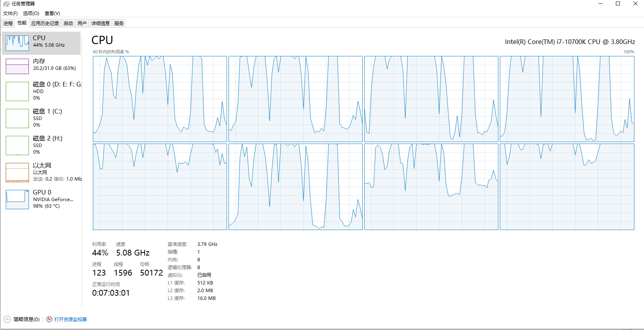Click the L1 cache 512 KB value
This screenshot has width=644, height=330.
(x=205, y=283)
